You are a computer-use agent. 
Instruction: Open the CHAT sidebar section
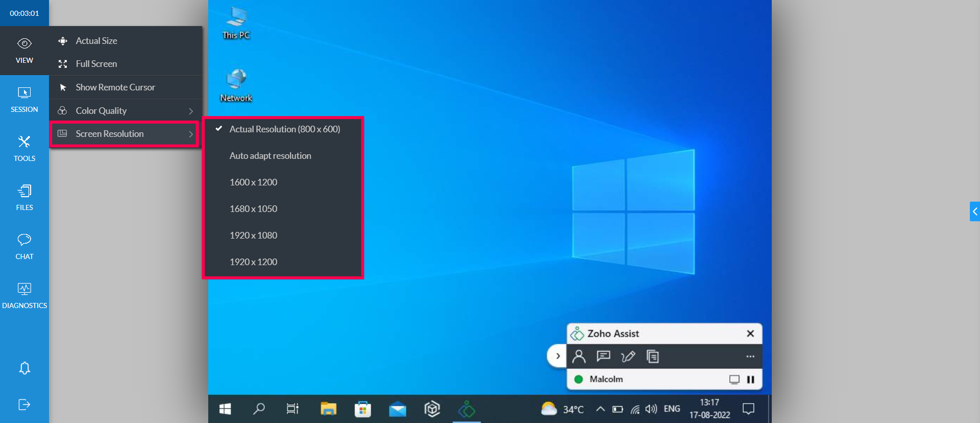24,247
